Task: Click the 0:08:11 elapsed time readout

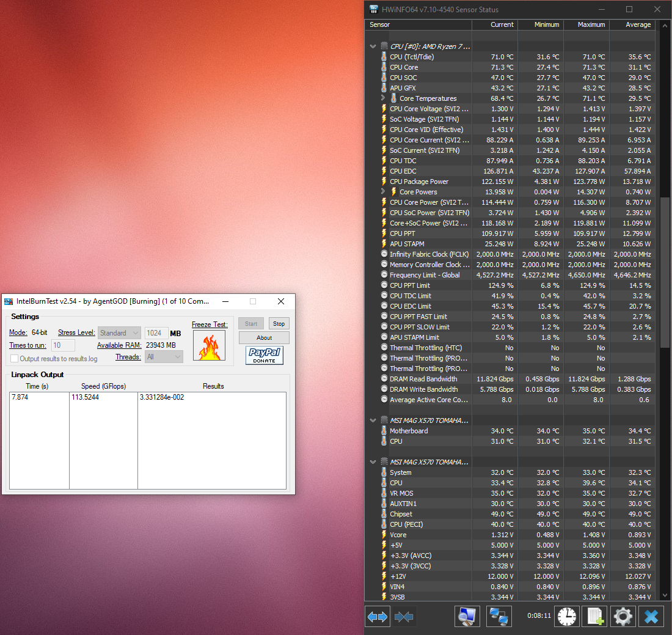Action: (x=539, y=615)
